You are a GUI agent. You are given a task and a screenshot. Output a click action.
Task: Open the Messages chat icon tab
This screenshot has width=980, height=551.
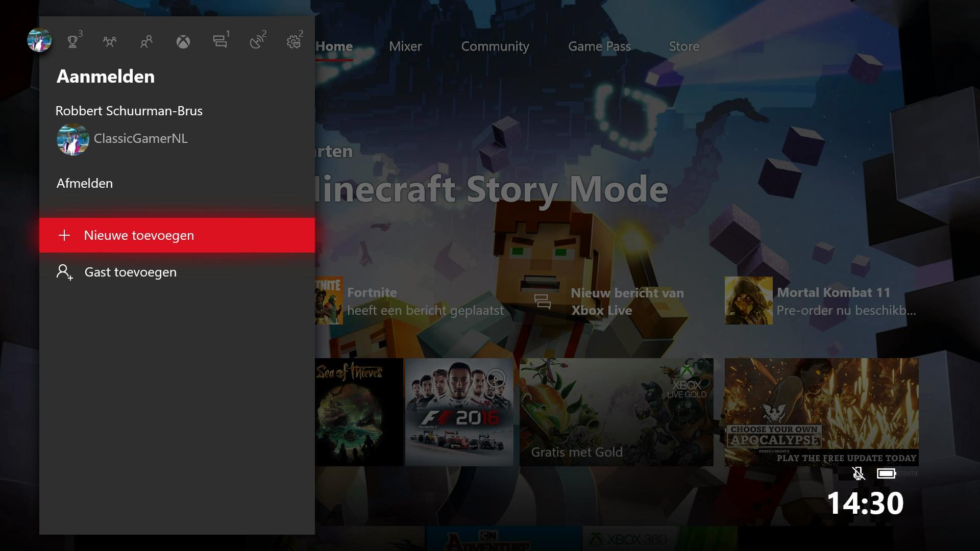coord(220,41)
